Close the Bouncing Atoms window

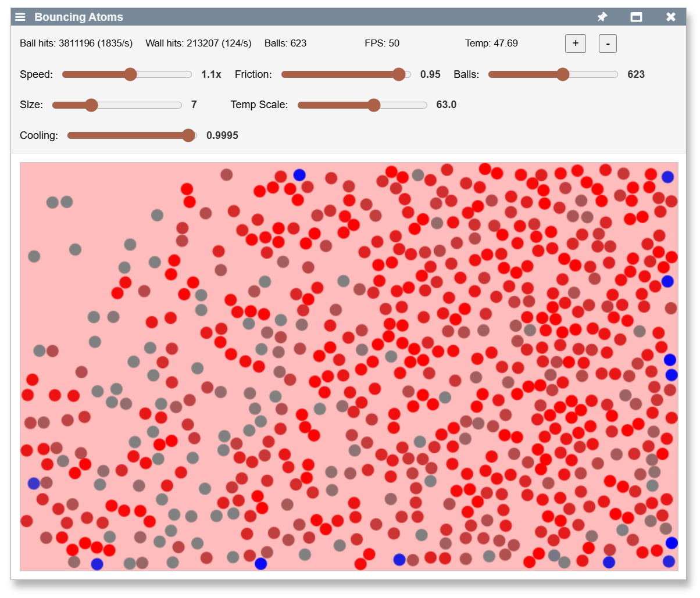pyautogui.click(x=670, y=17)
